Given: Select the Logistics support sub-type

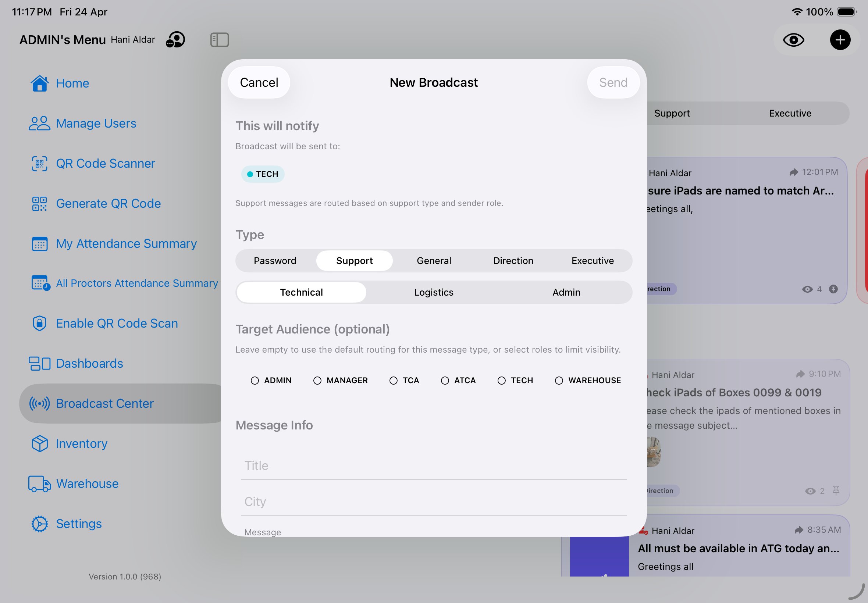Looking at the screenshot, I should [x=433, y=292].
